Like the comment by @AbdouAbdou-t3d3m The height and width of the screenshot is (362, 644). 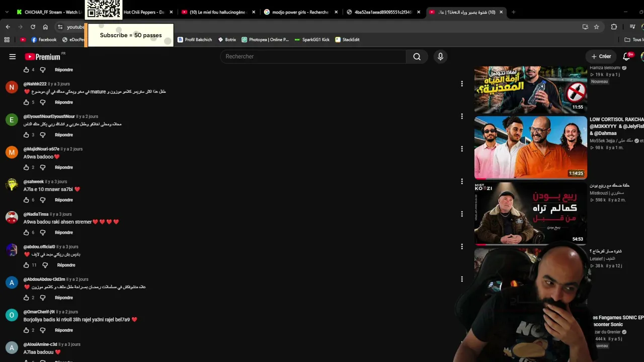[x=26, y=298]
